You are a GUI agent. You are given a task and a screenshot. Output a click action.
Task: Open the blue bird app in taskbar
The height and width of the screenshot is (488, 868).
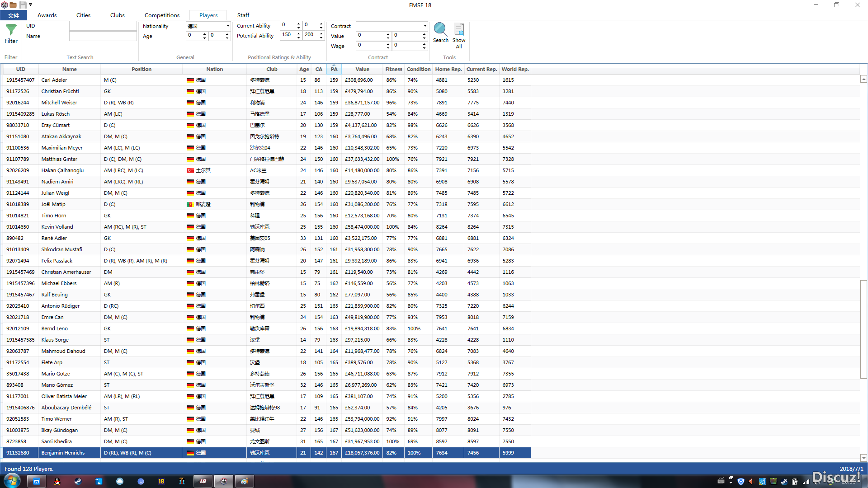[x=99, y=481]
